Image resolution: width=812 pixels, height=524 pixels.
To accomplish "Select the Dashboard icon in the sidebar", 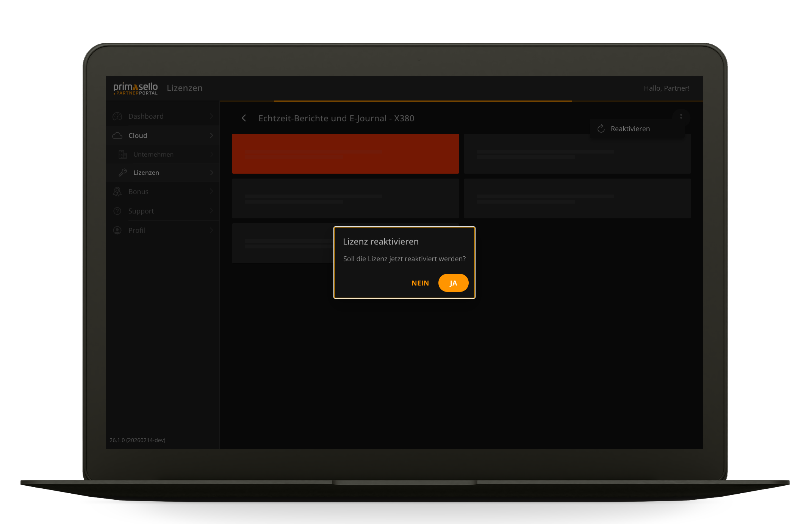I will click(x=117, y=116).
